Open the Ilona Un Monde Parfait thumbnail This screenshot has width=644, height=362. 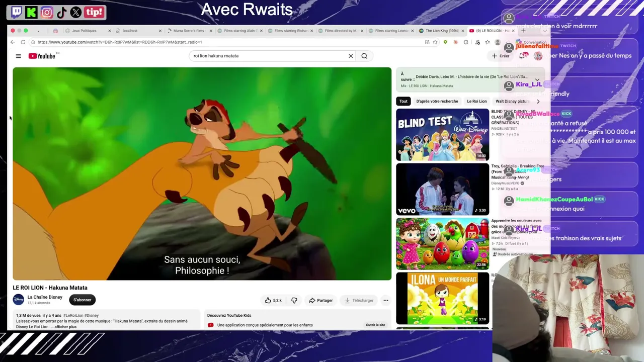(442, 298)
